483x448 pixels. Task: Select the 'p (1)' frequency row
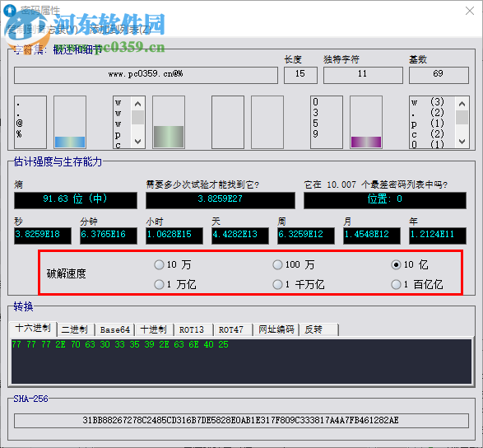[x=428, y=124]
